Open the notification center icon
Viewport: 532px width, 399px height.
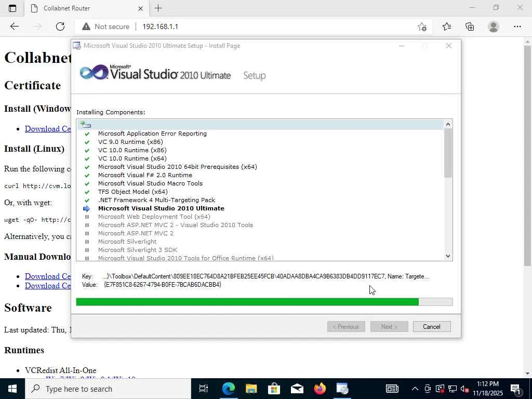516,389
